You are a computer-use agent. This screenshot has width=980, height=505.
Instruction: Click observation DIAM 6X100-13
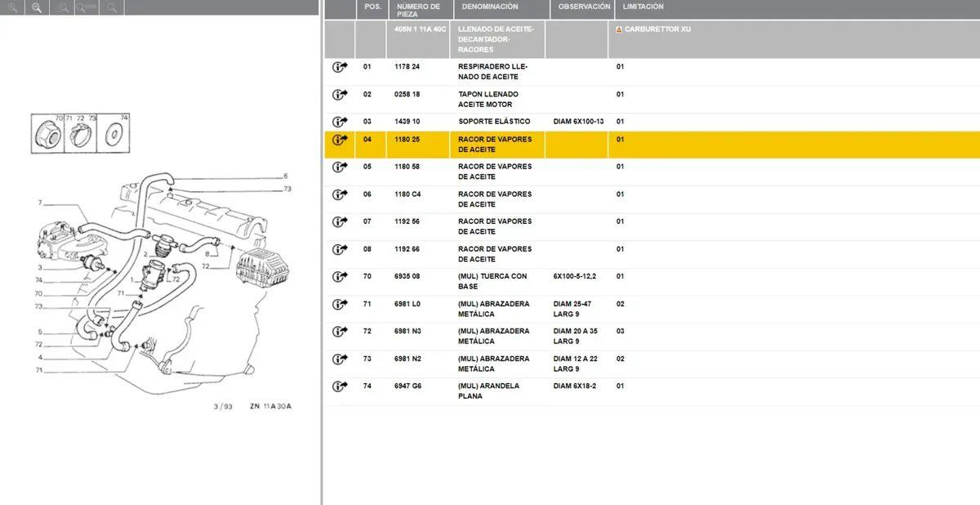point(579,122)
